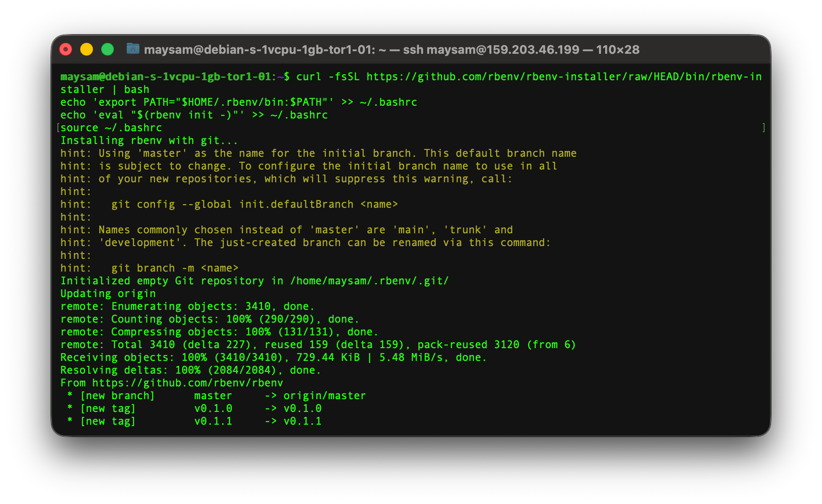The image size is (822, 504).
Task: Click 'git branch -m <name>' hint
Action: pos(175,268)
